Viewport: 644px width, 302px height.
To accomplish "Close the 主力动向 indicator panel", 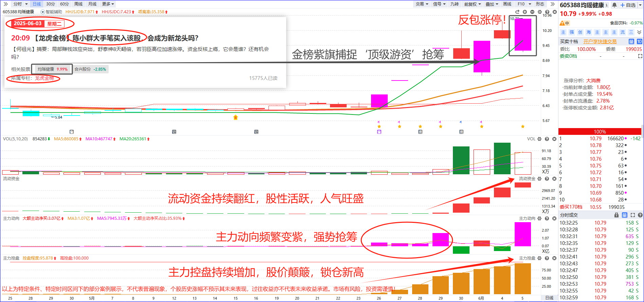I will coord(554,218).
